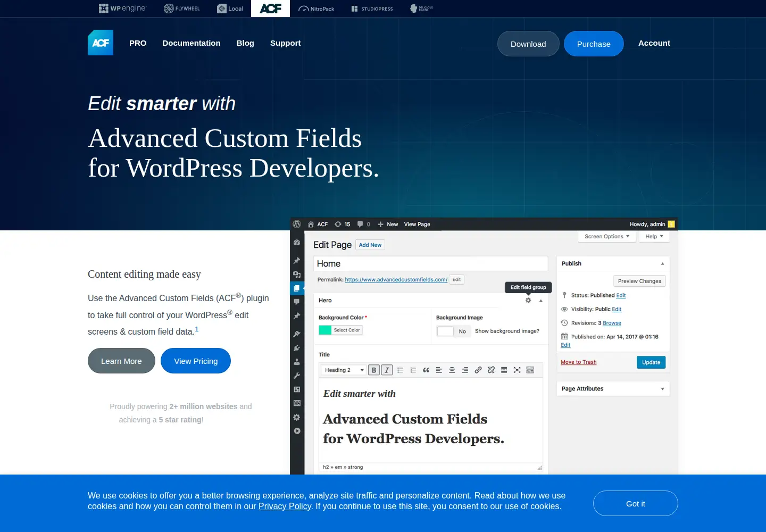Click the Preview Changes button

pyautogui.click(x=639, y=281)
